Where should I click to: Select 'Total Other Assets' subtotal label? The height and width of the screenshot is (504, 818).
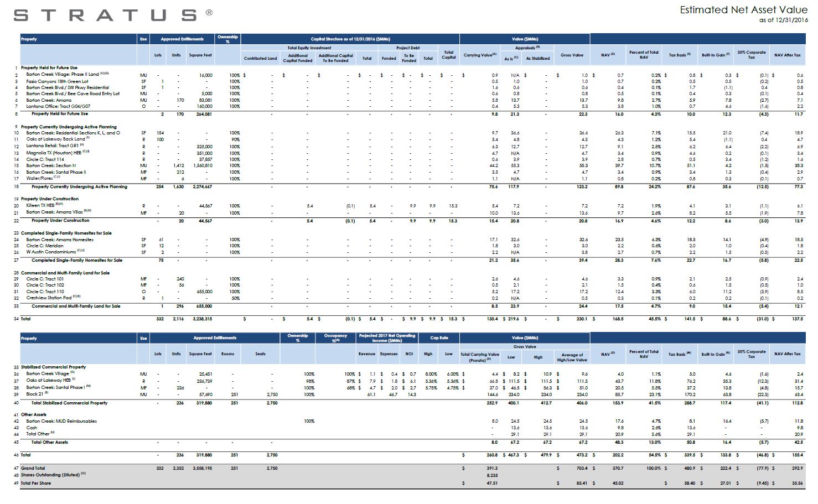(50, 442)
